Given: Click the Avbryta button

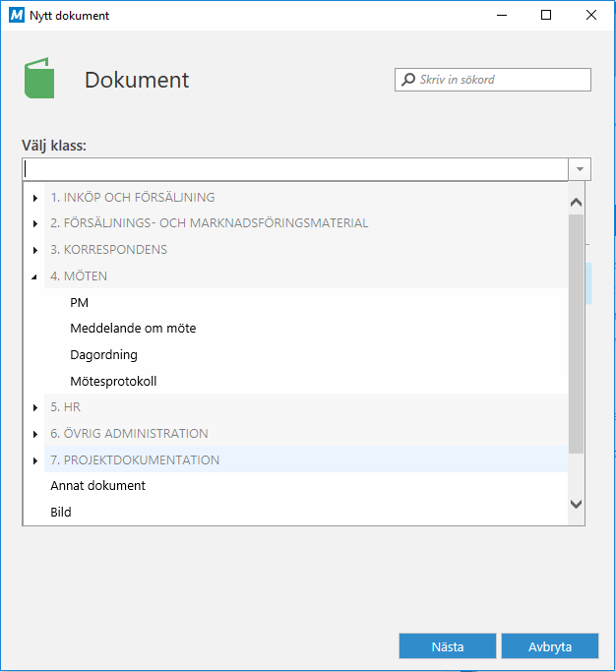Looking at the screenshot, I should (x=549, y=646).
